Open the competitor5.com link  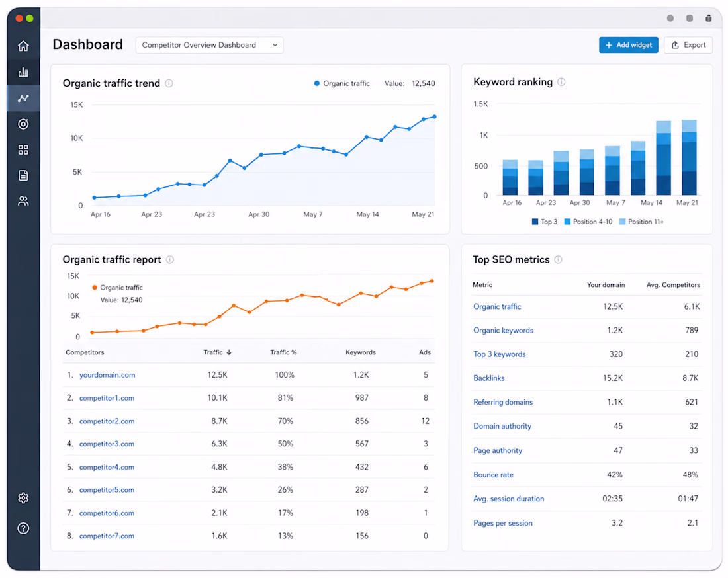tap(107, 490)
